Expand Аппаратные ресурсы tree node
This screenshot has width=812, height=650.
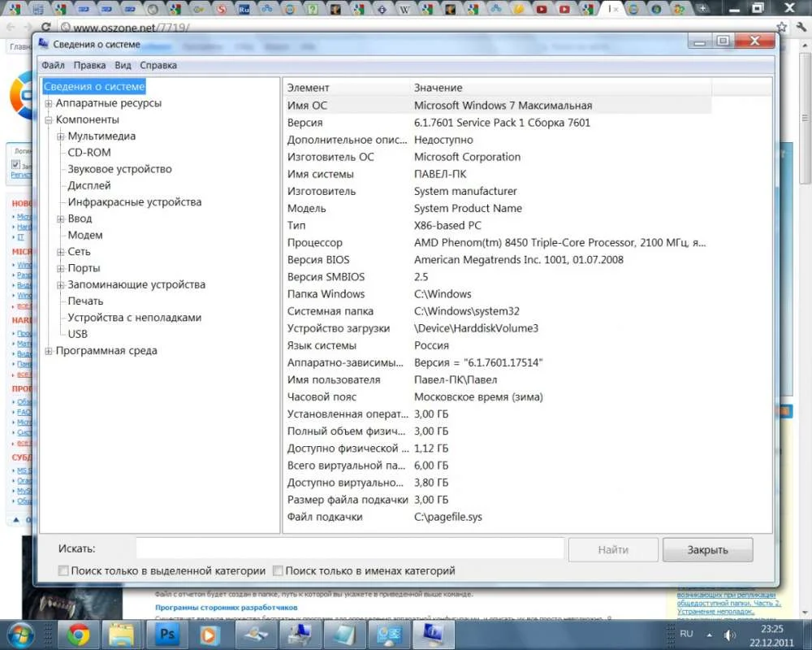pyautogui.click(x=48, y=103)
